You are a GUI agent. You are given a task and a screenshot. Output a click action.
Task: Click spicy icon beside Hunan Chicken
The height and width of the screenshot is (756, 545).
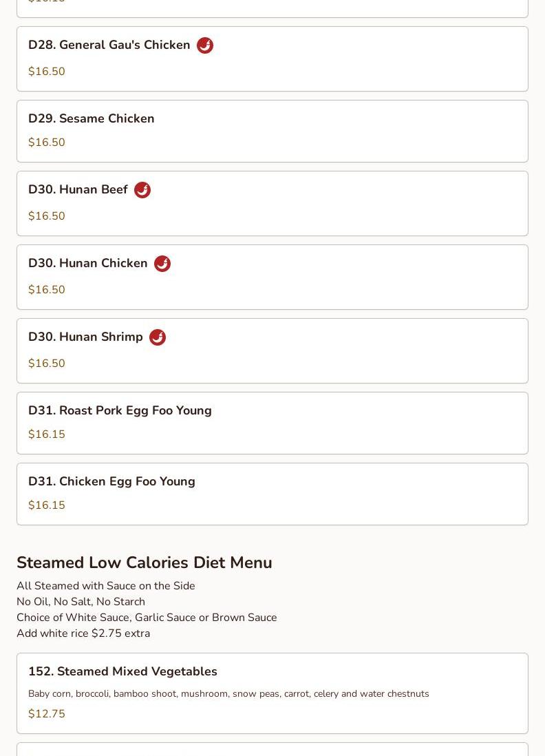162,264
